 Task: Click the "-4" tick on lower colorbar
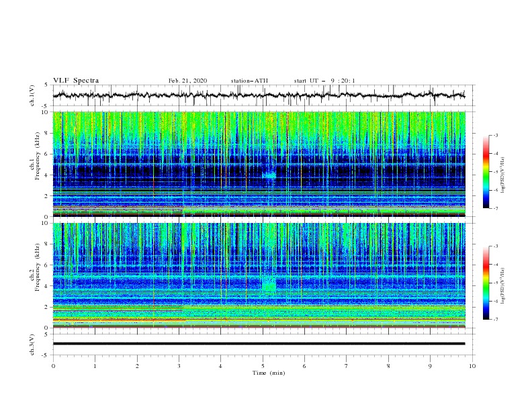[x=495, y=265]
